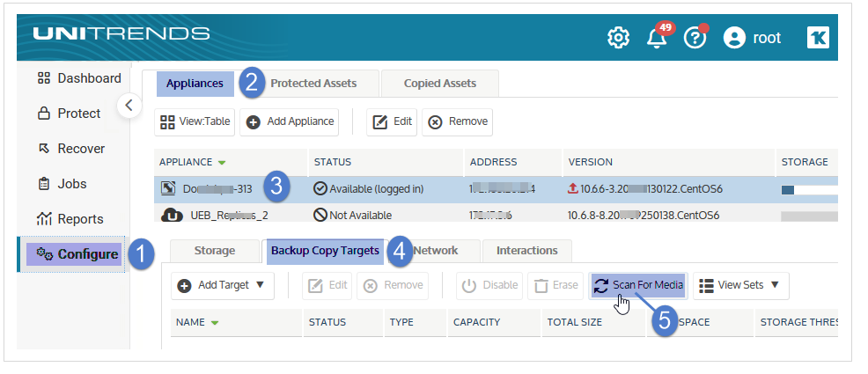Open the View Sets dropdown

click(740, 285)
